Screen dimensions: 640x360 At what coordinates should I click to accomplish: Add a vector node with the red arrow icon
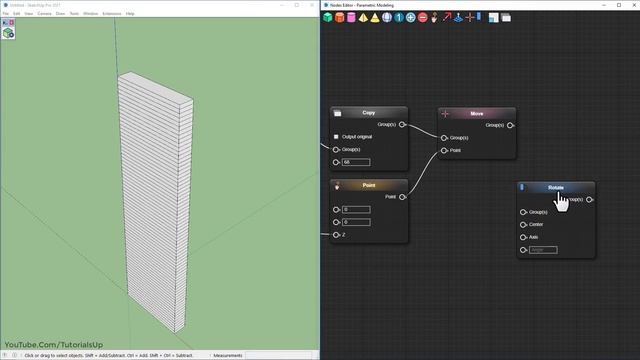click(447, 18)
